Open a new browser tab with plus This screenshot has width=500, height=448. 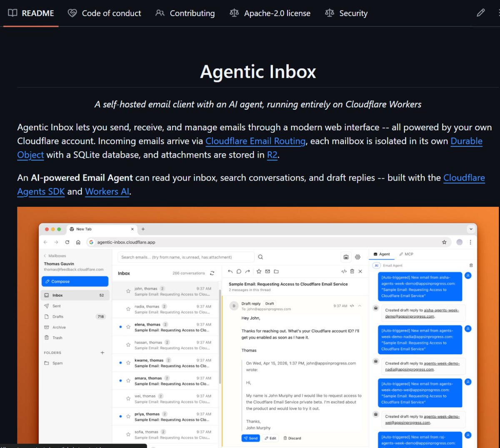tap(143, 229)
